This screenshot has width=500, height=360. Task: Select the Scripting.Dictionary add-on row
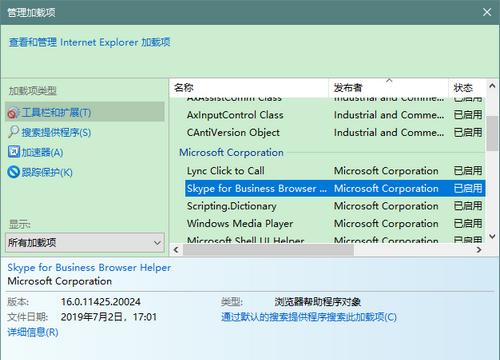click(335, 206)
